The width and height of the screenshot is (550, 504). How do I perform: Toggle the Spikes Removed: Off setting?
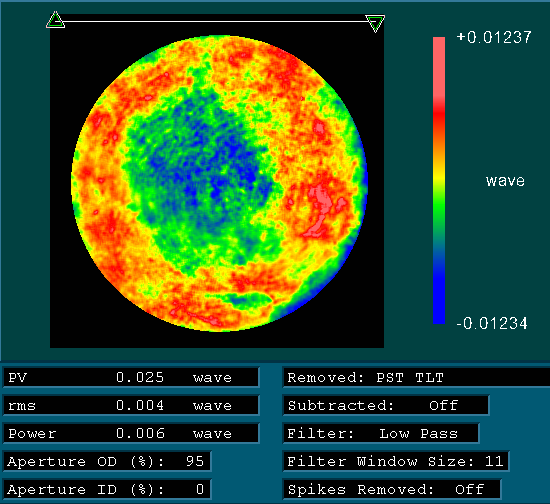coord(392,489)
